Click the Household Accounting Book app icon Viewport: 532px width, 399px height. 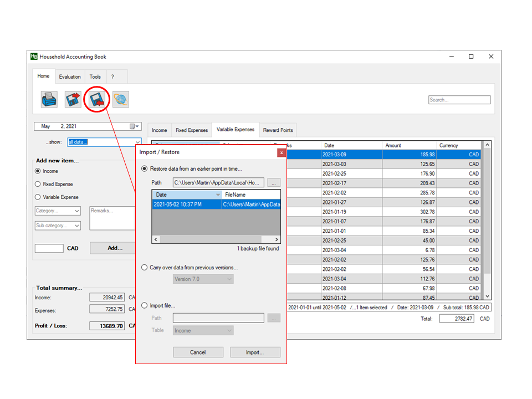[x=34, y=57]
